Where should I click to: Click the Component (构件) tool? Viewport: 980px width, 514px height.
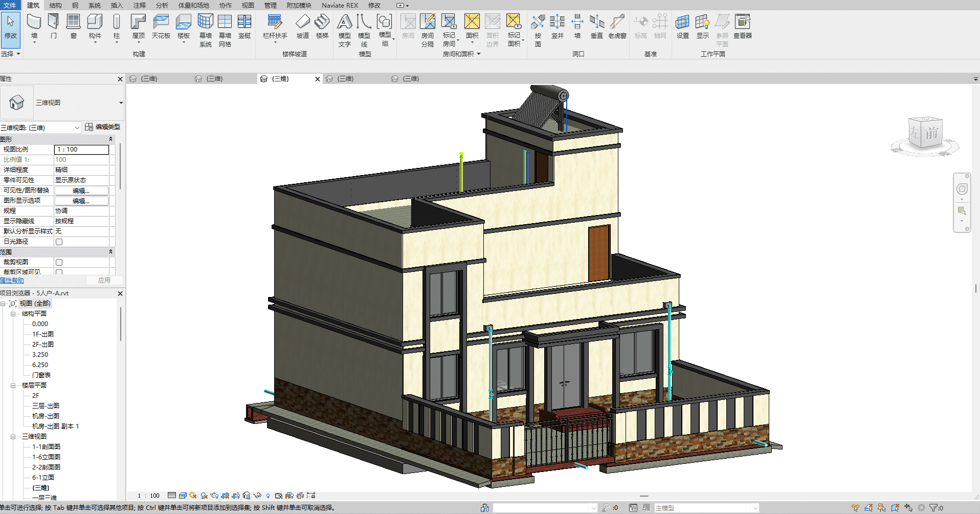pos(95,27)
